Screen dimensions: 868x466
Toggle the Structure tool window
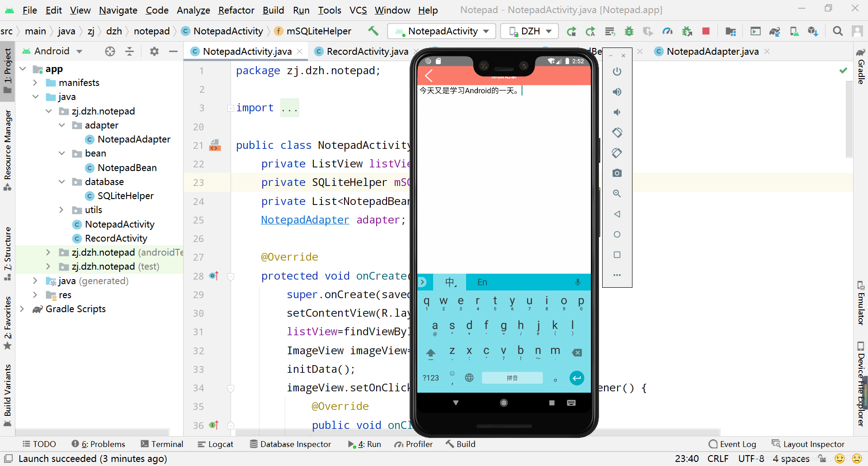pos(7,253)
